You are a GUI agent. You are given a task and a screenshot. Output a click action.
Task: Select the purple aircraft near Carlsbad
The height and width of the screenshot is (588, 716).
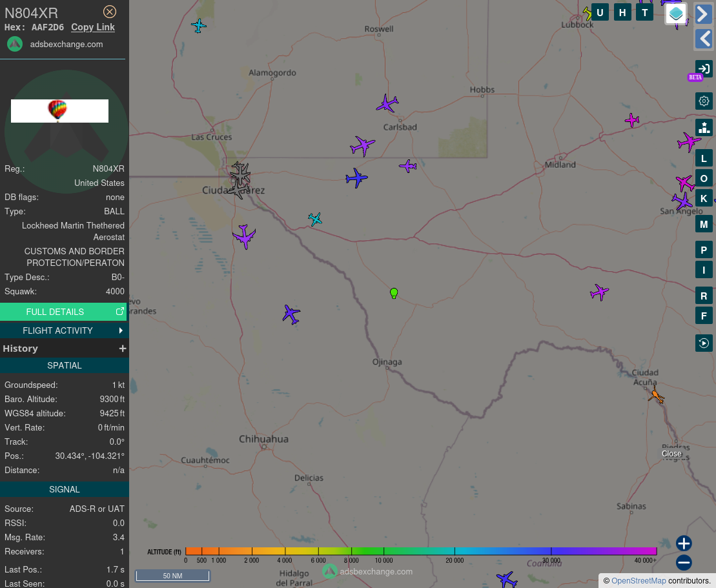[387, 104]
